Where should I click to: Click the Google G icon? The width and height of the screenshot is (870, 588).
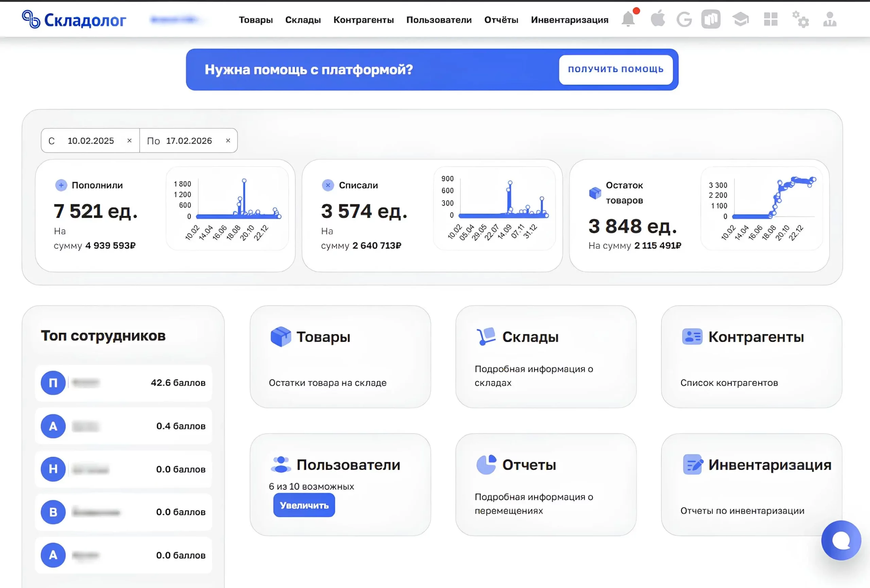[x=684, y=19]
